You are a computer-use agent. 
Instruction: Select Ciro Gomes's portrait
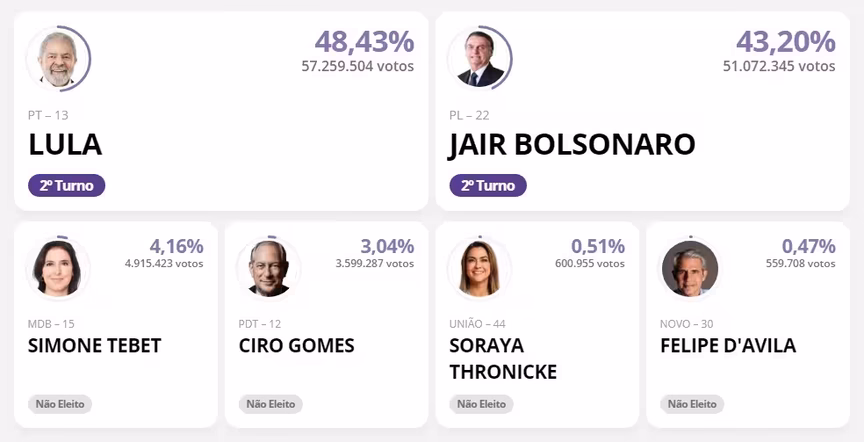(x=269, y=268)
